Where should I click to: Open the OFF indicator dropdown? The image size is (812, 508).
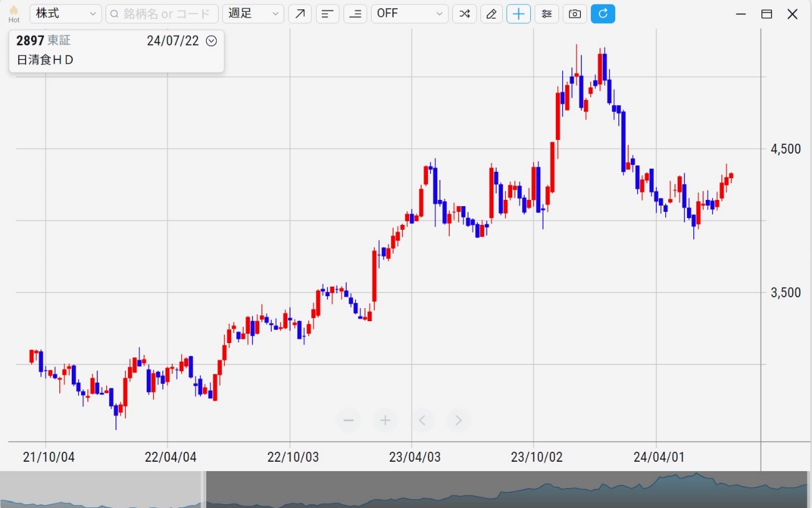coord(409,14)
